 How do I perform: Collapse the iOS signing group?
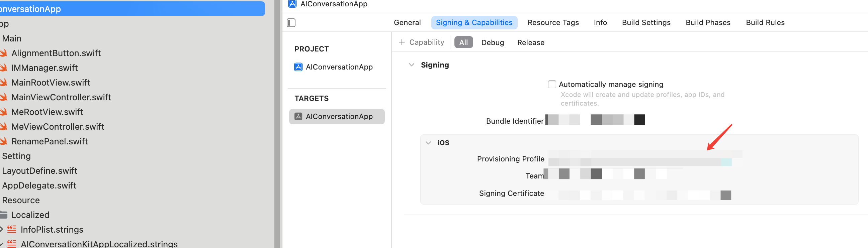tap(428, 143)
